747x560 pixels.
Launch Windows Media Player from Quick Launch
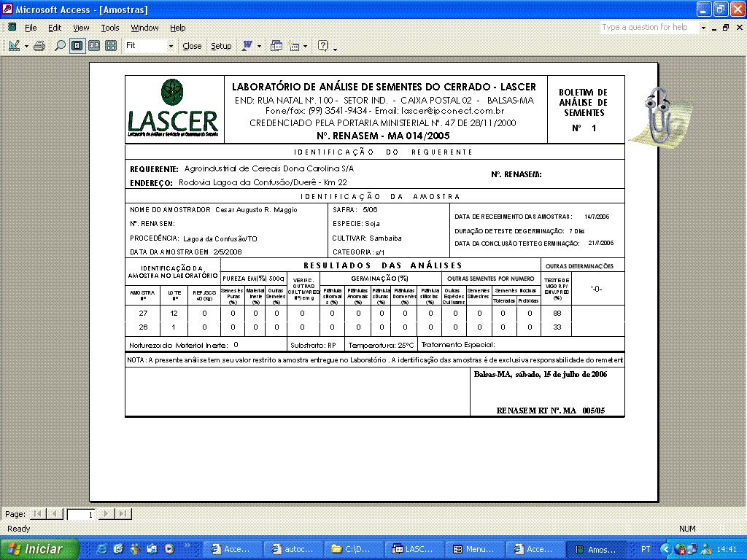pos(169,549)
